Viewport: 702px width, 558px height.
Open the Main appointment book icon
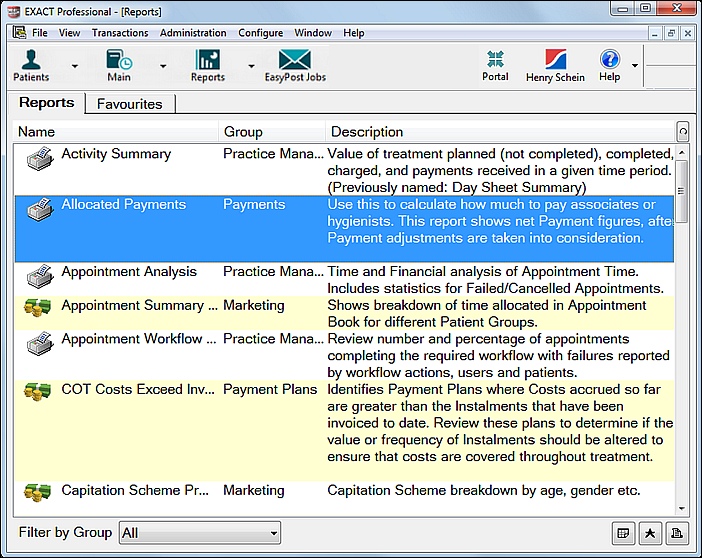tap(119, 65)
